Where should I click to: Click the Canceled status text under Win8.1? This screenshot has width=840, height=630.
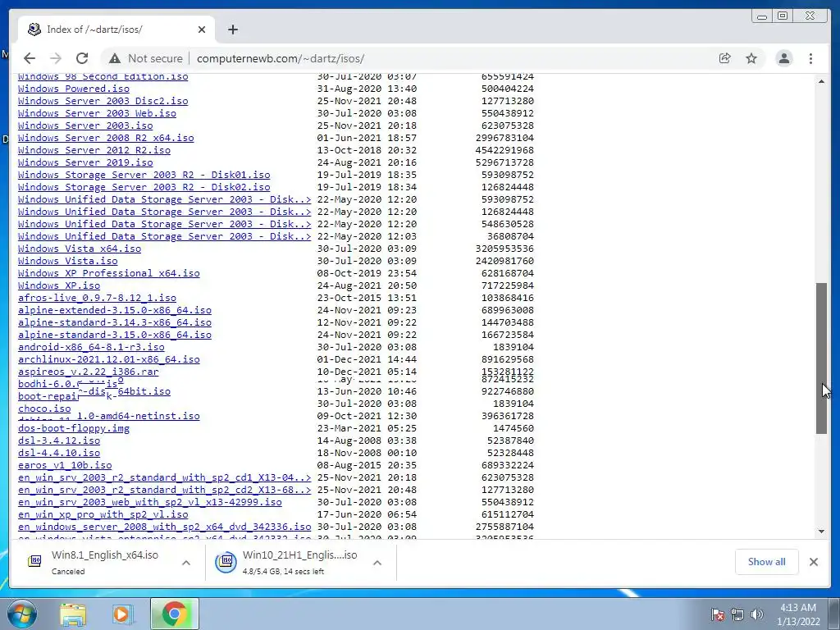(x=68, y=572)
